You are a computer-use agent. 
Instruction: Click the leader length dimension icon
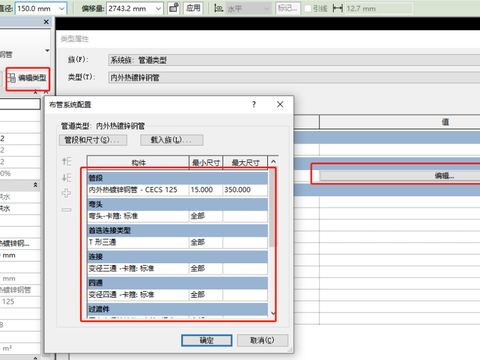338,8
